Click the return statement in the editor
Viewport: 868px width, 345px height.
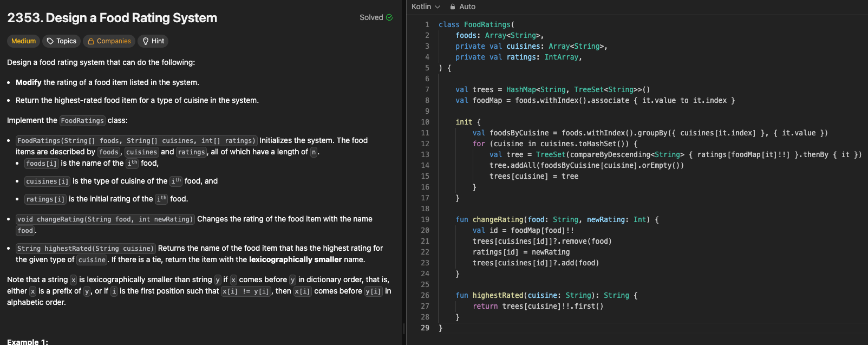coord(485,306)
